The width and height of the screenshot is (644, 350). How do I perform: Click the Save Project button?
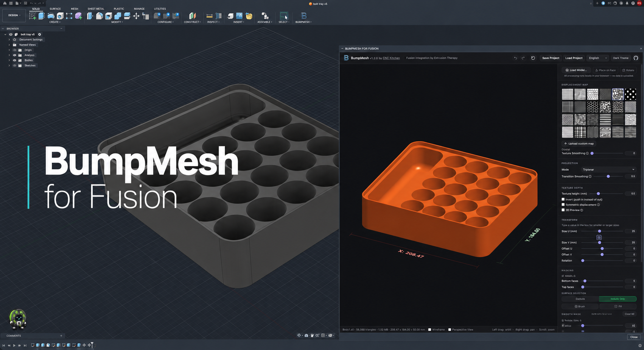(551, 58)
